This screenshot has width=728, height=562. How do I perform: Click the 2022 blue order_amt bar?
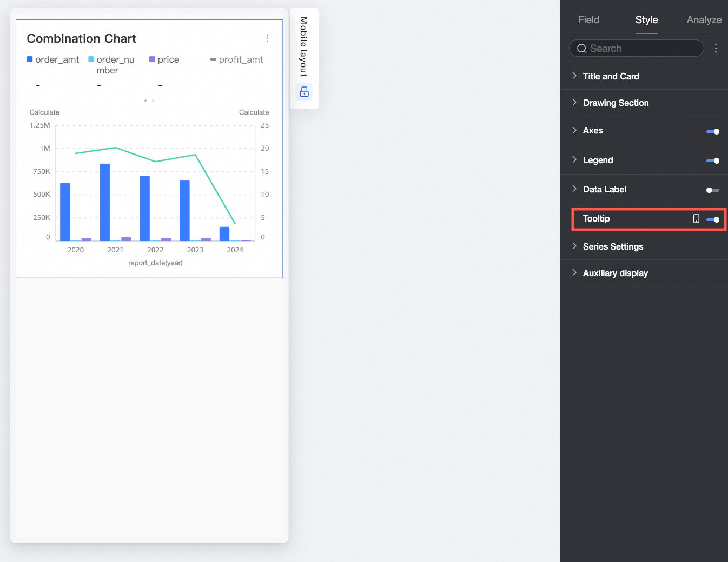(145, 209)
